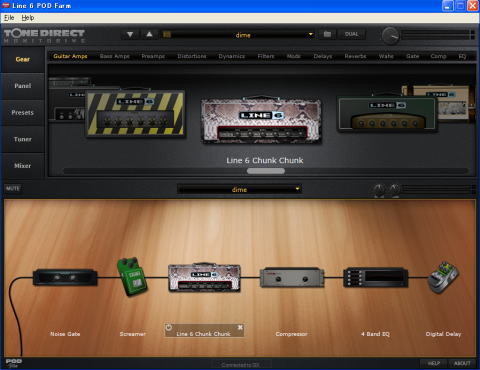Select the Compressor rack unit
Screen dimensions: 480x370
292,277
